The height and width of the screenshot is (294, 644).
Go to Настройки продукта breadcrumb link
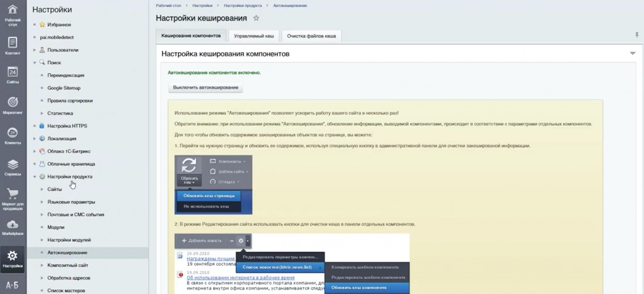(241, 6)
